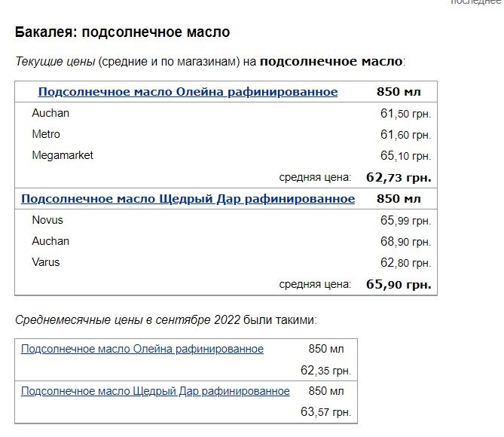
Task: Open the Олейна link in the September 2022 table
Action: point(142,349)
